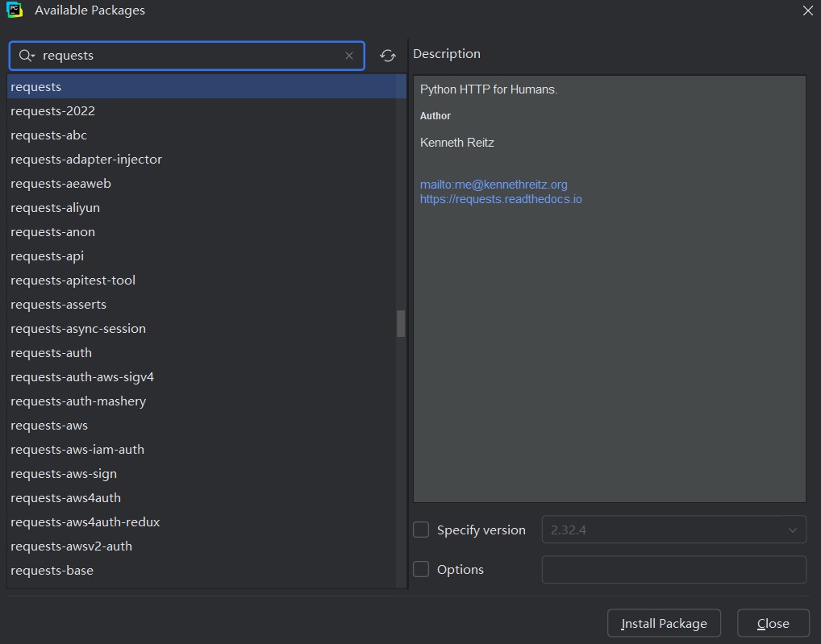Screen dimensions: 821x644
Task: Close the Available Packages window
Action: tap(807, 11)
